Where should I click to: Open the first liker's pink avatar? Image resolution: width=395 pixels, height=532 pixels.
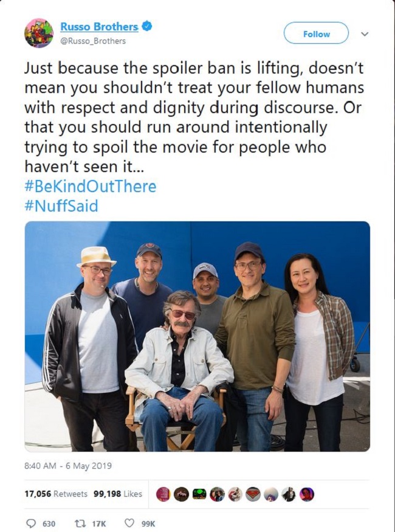tap(163, 494)
